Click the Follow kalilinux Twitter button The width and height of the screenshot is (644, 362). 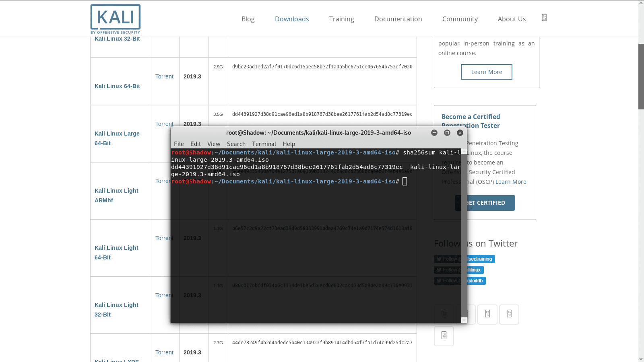(x=459, y=270)
